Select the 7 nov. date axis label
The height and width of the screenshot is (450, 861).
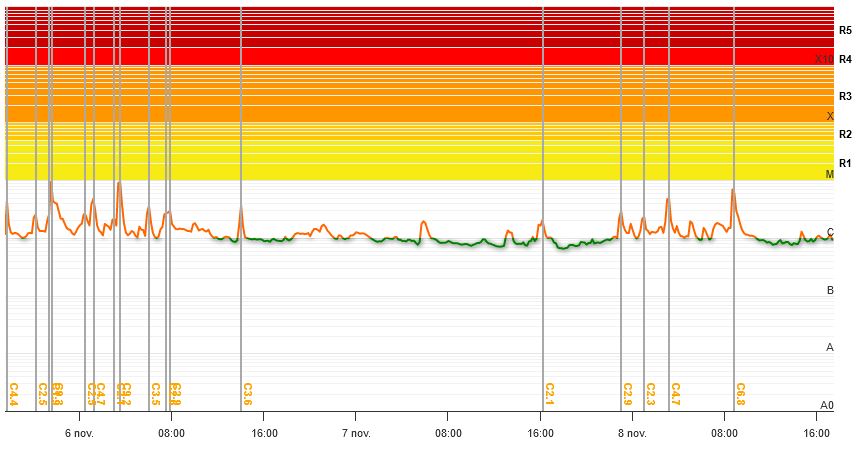[356, 433]
